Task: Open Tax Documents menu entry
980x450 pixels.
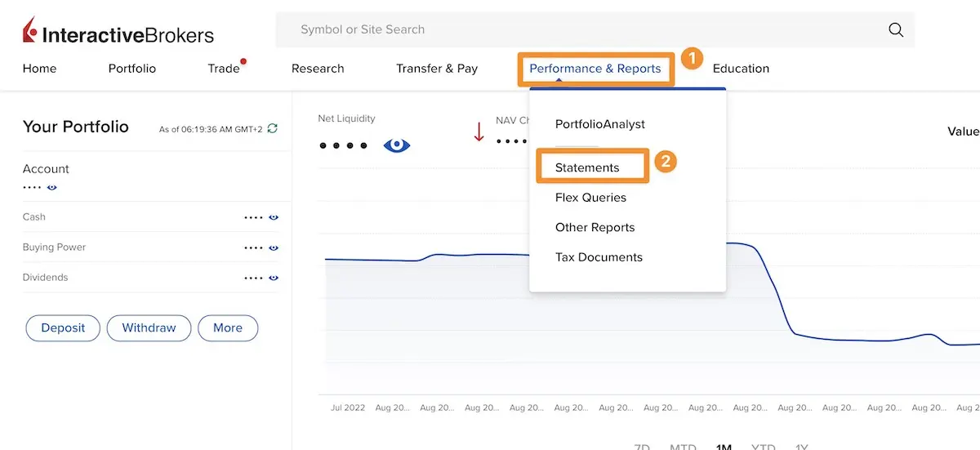Action: (x=599, y=257)
